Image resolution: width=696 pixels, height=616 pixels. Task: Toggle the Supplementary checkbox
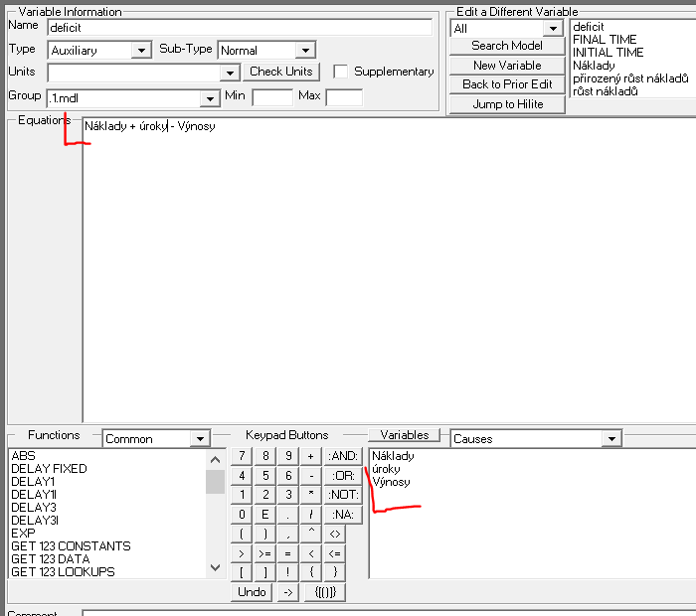tap(341, 72)
